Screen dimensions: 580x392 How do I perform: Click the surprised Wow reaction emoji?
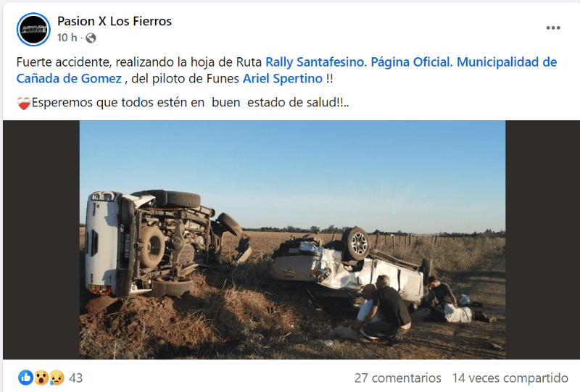click(x=41, y=378)
